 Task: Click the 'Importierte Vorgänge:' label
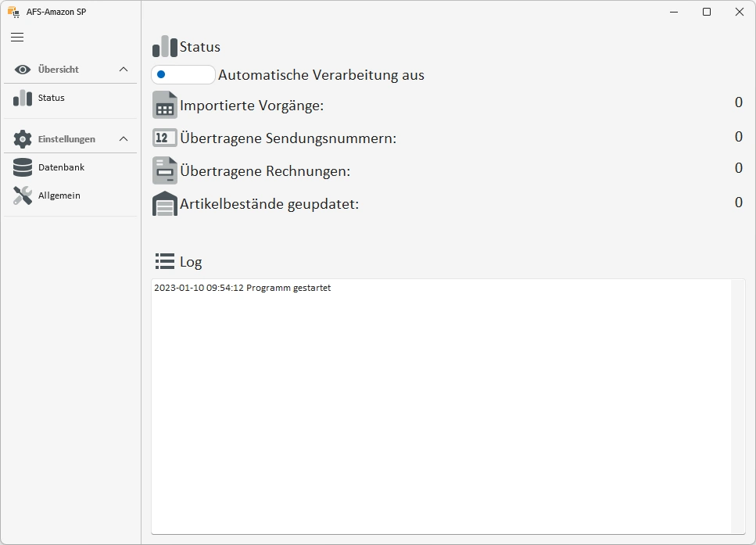point(252,105)
